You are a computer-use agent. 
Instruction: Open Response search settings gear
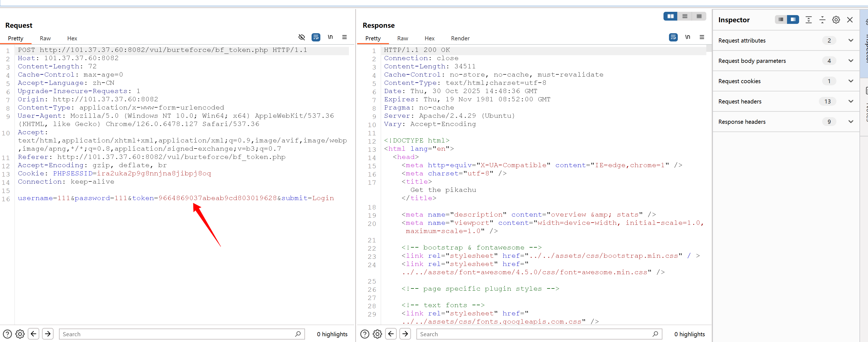(377, 334)
